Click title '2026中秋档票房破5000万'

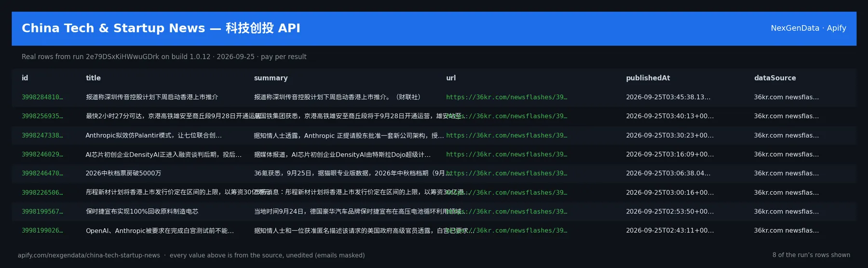click(123, 173)
